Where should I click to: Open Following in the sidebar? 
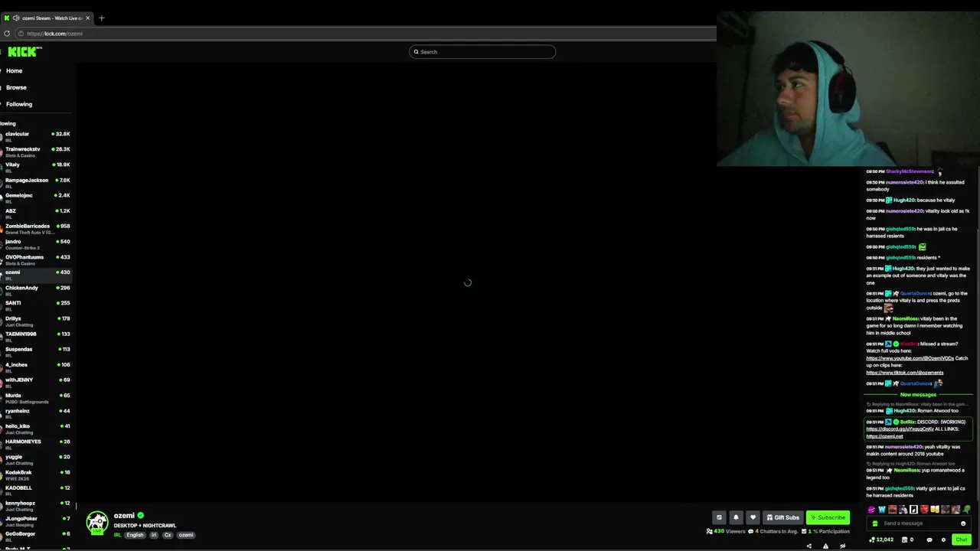point(19,104)
